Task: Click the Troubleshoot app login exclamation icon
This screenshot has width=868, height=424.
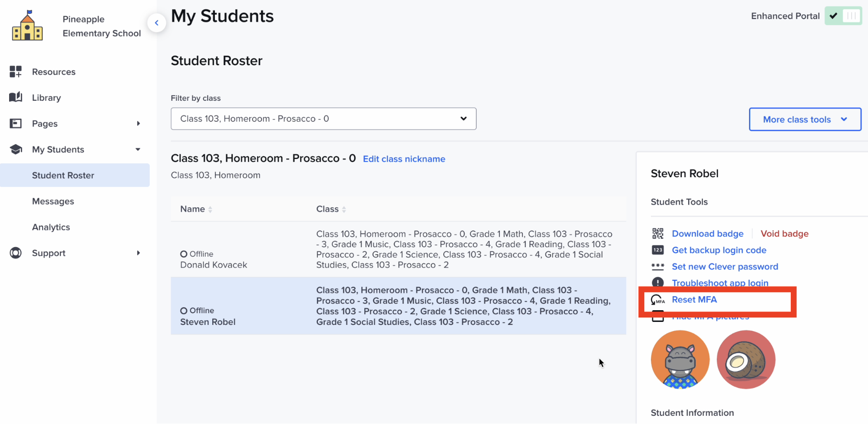Action: pyautogui.click(x=657, y=282)
